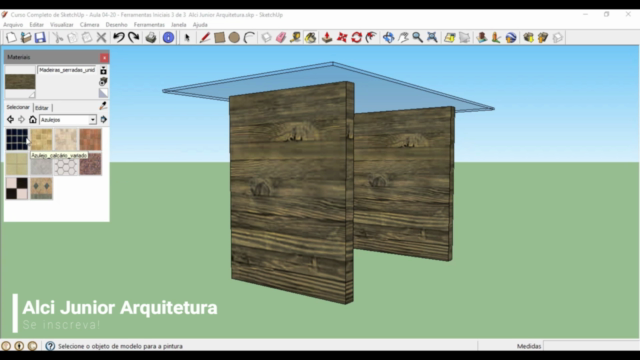Click the Make Component icon
This screenshot has height=360, width=640.
(266, 38)
